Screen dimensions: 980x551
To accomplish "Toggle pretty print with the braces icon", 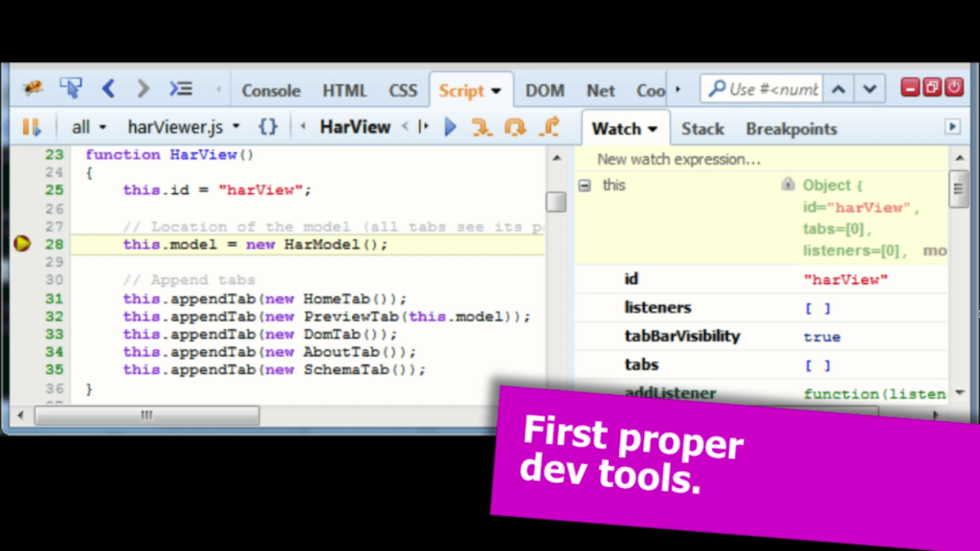I will [268, 127].
